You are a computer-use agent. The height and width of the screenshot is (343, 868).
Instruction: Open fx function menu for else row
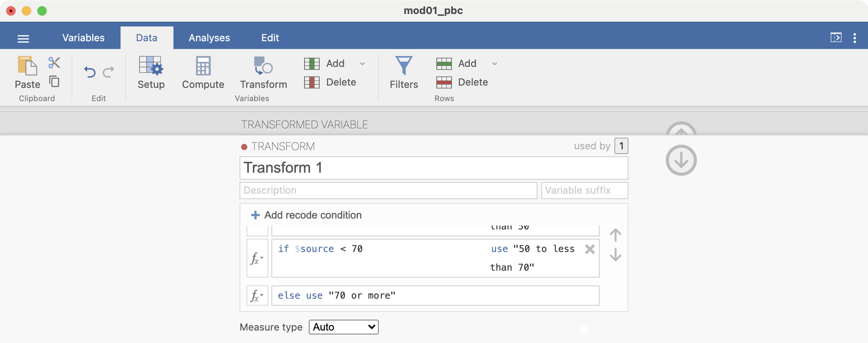pyautogui.click(x=257, y=296)
